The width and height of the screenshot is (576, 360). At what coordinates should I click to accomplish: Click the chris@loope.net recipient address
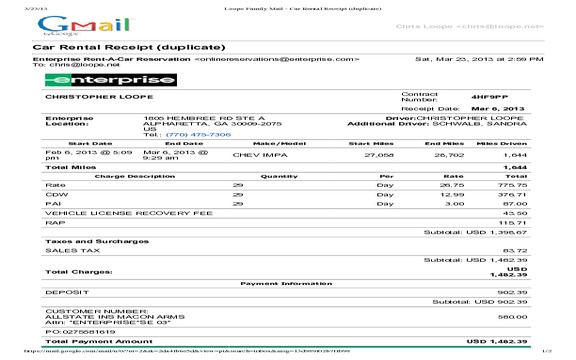click(84, 65)
